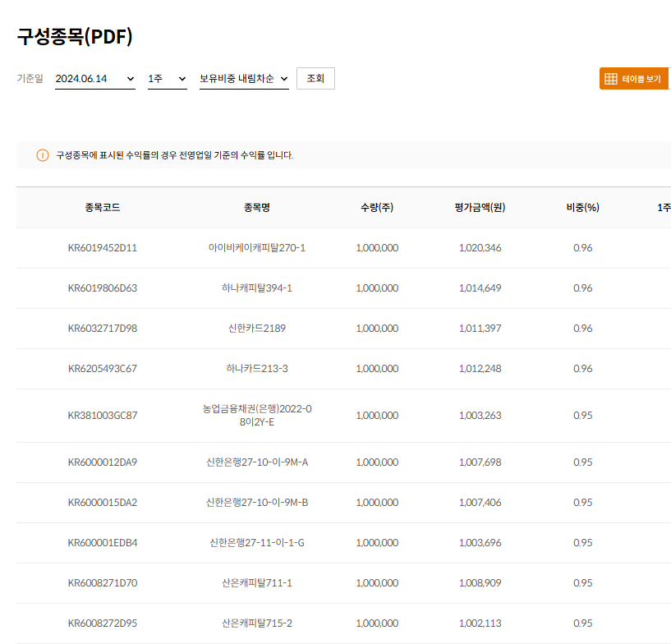
Task: Select code KR6000012DA9
Action: pos(103,462)
